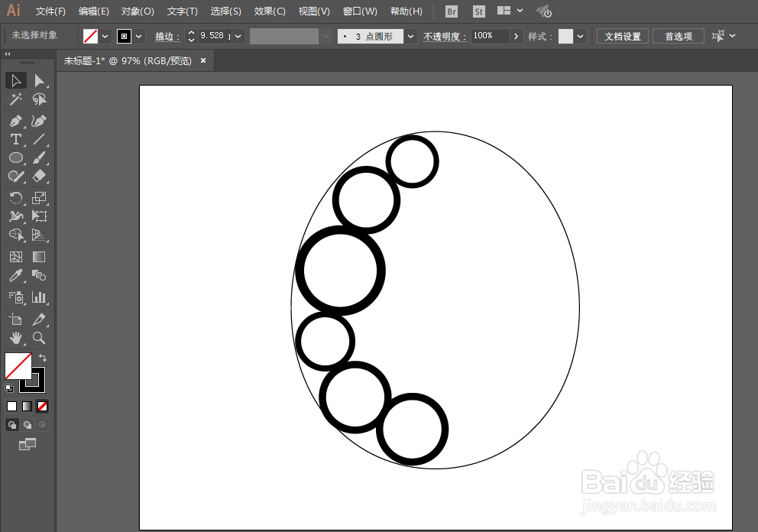The width and height of the screenshot is (758, 532).
Task: Choose the Ellipse tool
Action: 16,157
